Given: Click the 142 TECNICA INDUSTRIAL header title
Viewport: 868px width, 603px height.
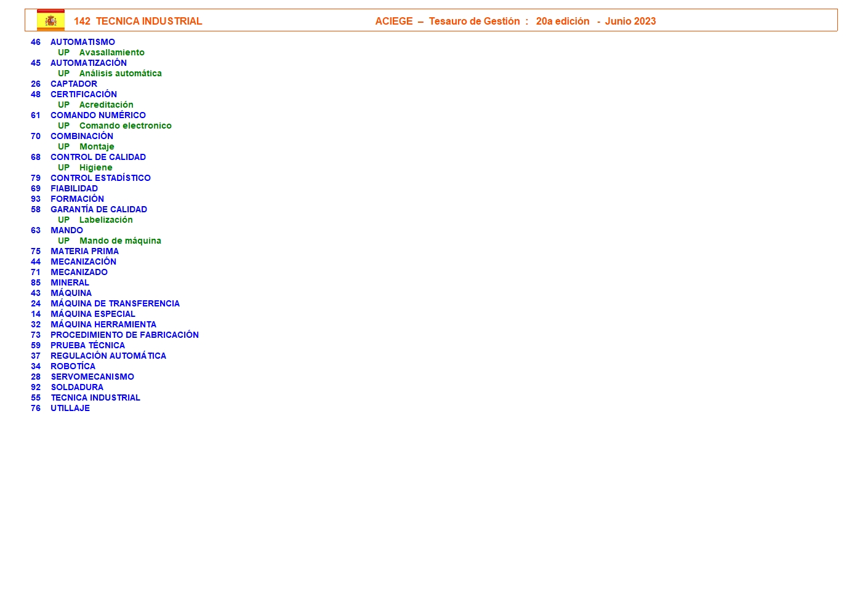Looking at the screenshot, I should [138, 21].
